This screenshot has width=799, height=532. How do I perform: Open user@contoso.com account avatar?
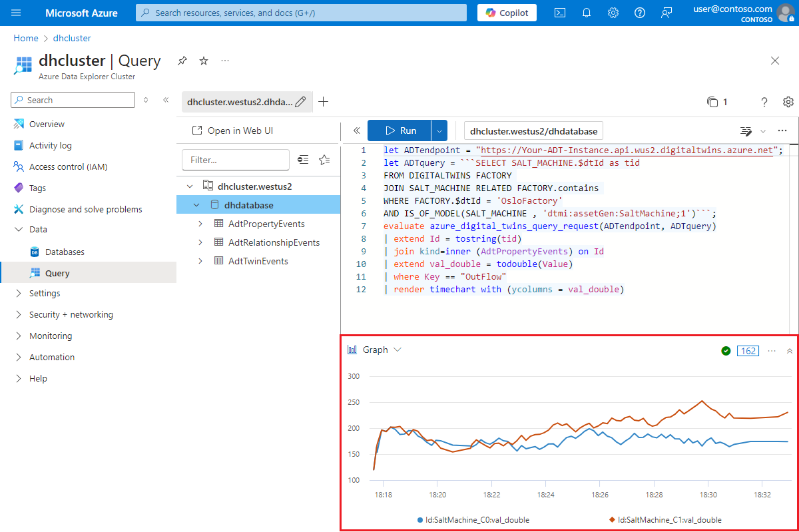[786, 13]
